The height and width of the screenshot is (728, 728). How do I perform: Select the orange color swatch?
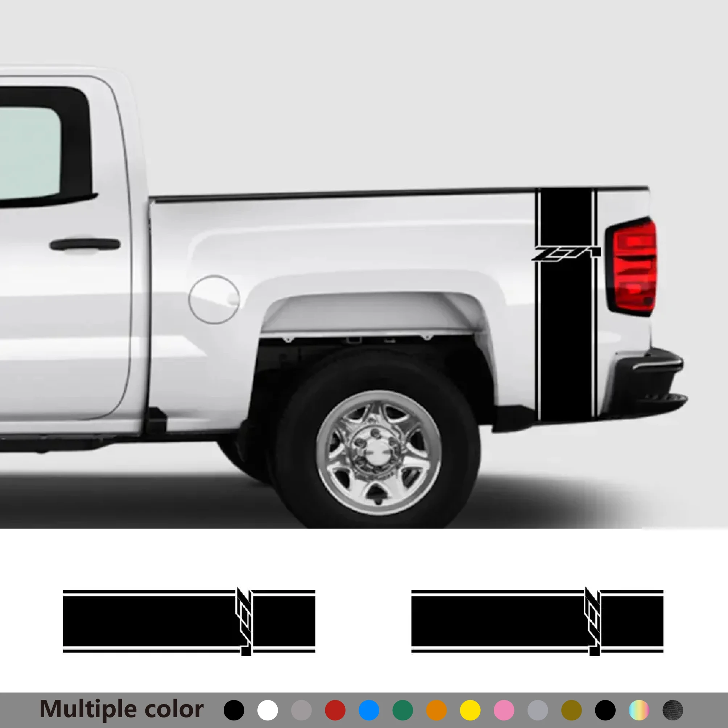[437, 710]
